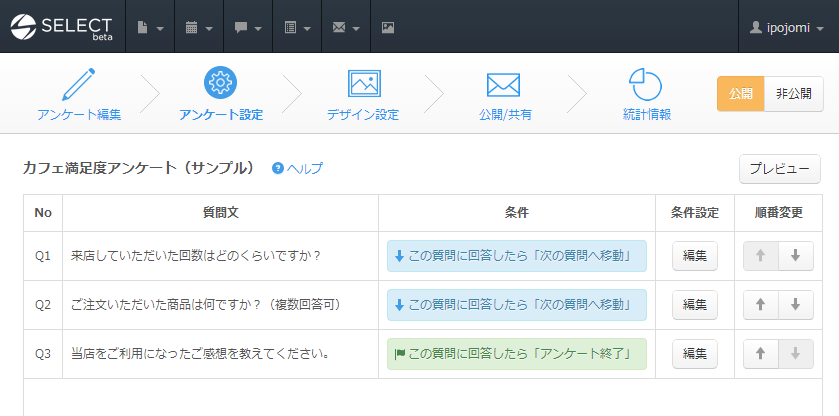Screen dimensions: 839x416
Task: Click the envelope icon for 公開/共有
Action: pos(505,84)
